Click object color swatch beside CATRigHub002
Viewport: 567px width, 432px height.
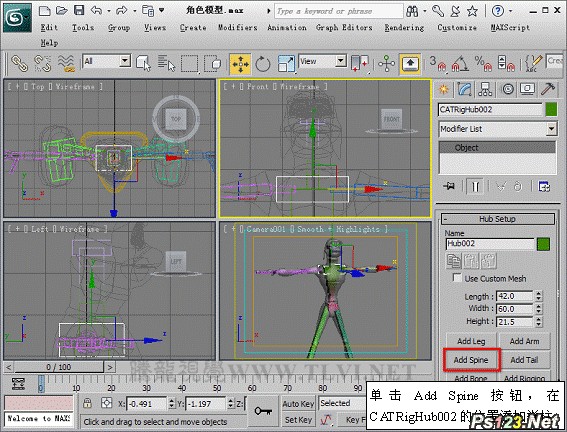coord(551,110)
